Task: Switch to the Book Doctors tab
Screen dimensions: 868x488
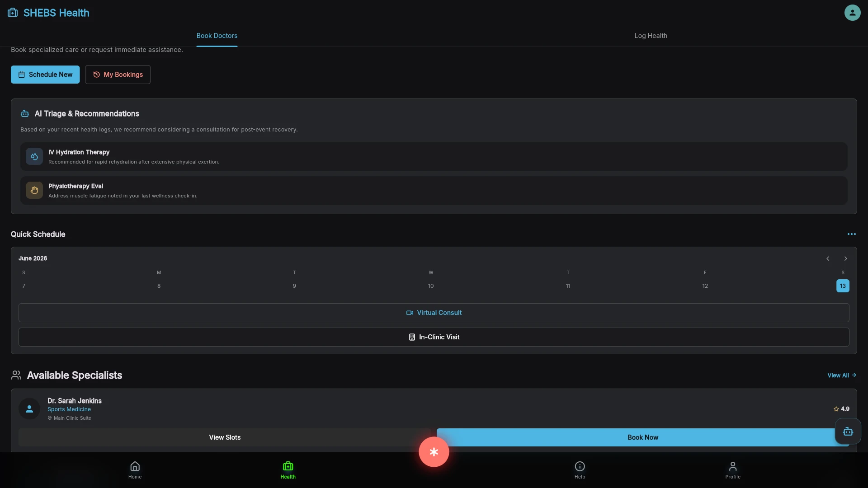Action: (217, 36)
